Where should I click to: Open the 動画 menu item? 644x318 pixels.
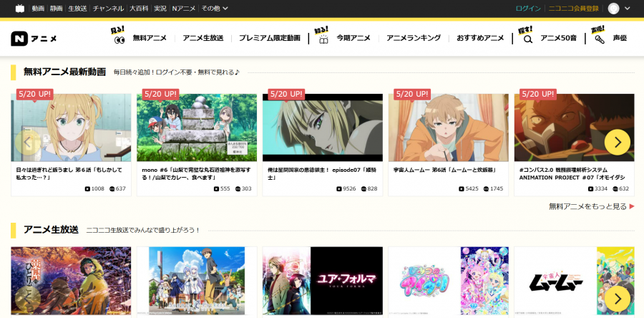pyautogui.click(x=38, y=8)
